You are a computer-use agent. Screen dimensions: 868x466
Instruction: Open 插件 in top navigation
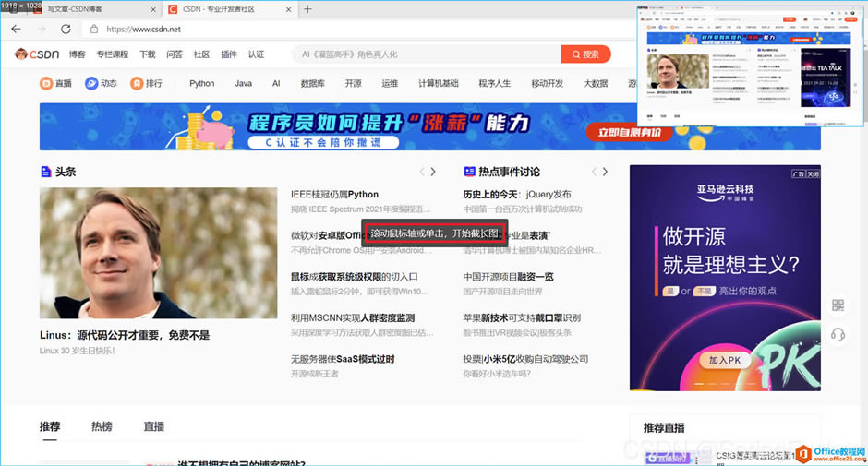click(x=229, y=54)
